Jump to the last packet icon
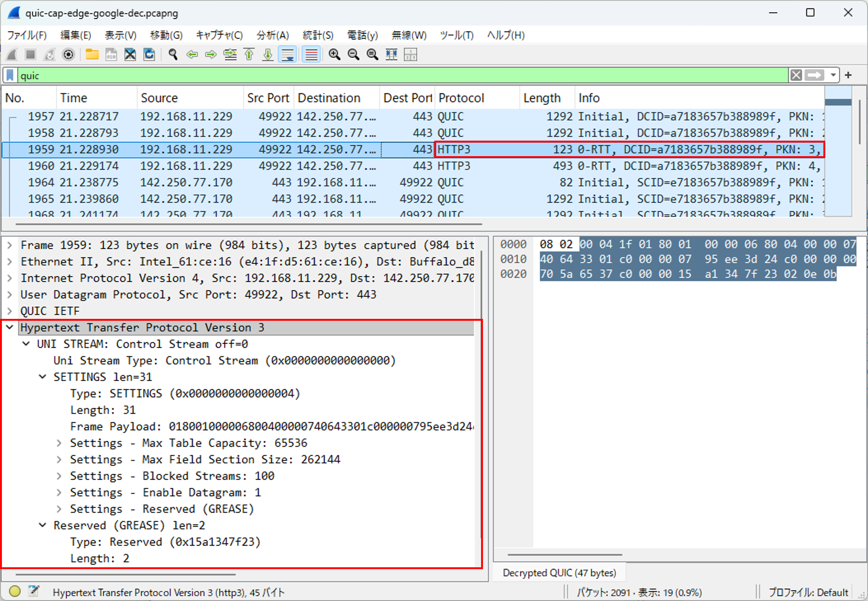 pos(268,55)
